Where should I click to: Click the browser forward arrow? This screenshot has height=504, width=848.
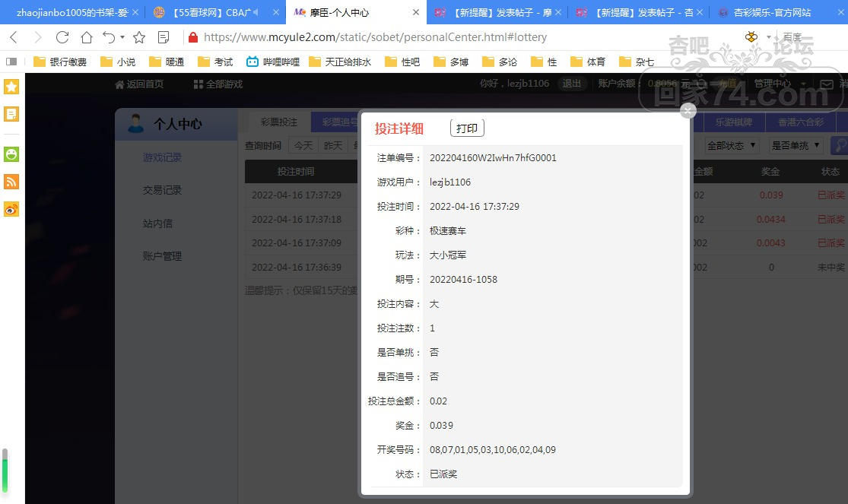coord(37,36)
